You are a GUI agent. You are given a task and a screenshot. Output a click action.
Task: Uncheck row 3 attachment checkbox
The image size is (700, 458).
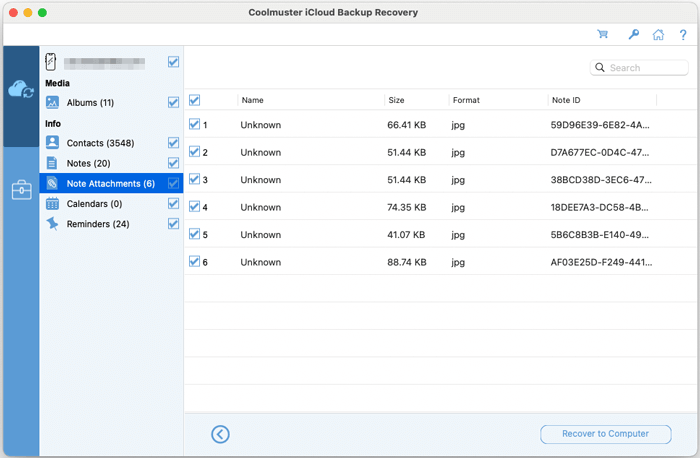[x=194, y=179]
